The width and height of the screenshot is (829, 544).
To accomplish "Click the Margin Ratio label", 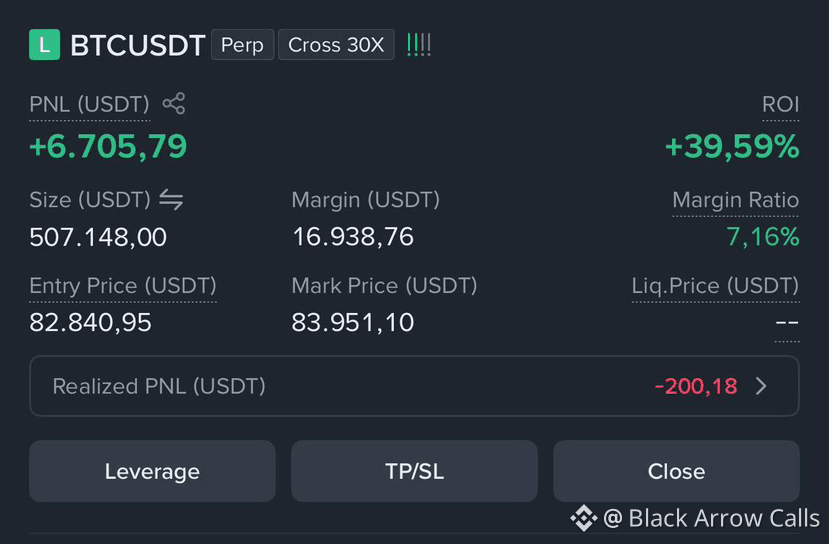I will tap(735, 200).
